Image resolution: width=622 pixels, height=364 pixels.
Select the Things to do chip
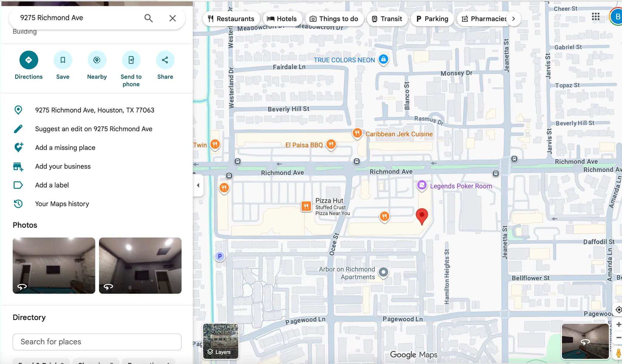pos(334,19)
